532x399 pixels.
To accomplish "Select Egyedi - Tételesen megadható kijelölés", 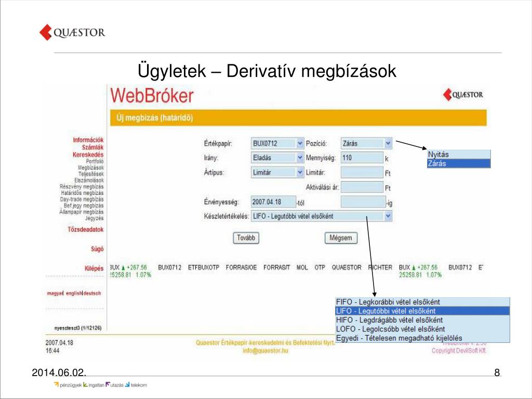I will coord(422,338).
